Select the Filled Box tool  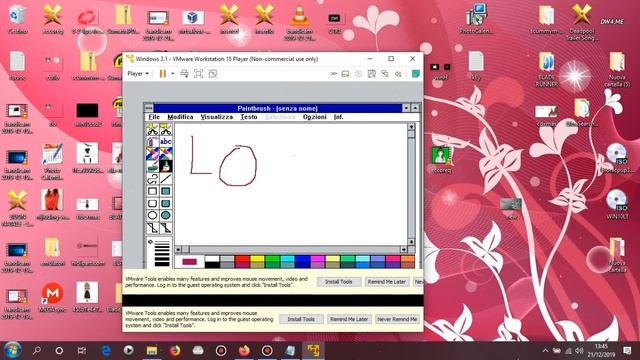165,191
